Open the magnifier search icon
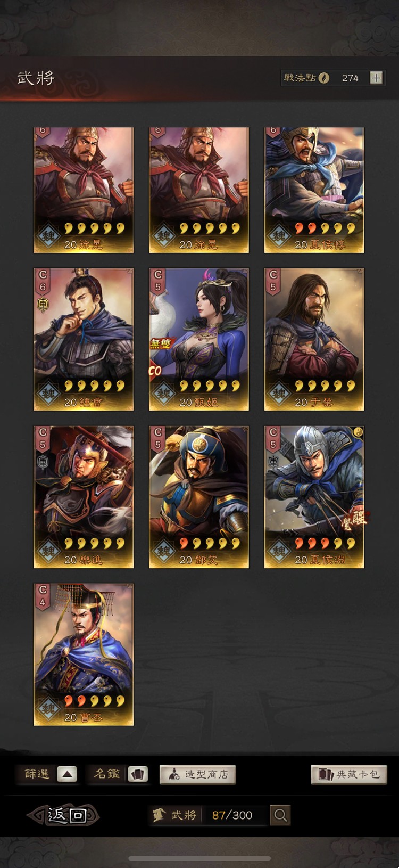Image resolution: width=399 pixels, height=868 pixels. point(280,815)
